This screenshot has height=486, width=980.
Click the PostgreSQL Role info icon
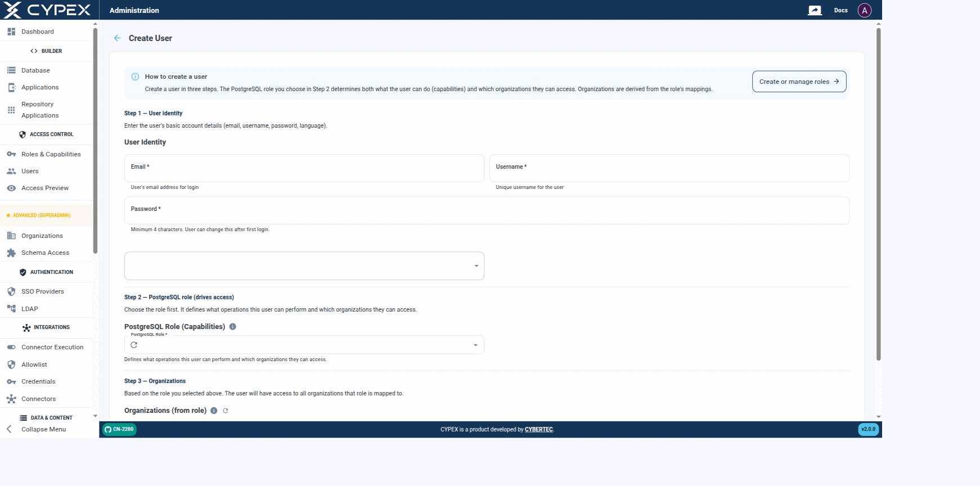pyautogui.click(x=233, y=327)
